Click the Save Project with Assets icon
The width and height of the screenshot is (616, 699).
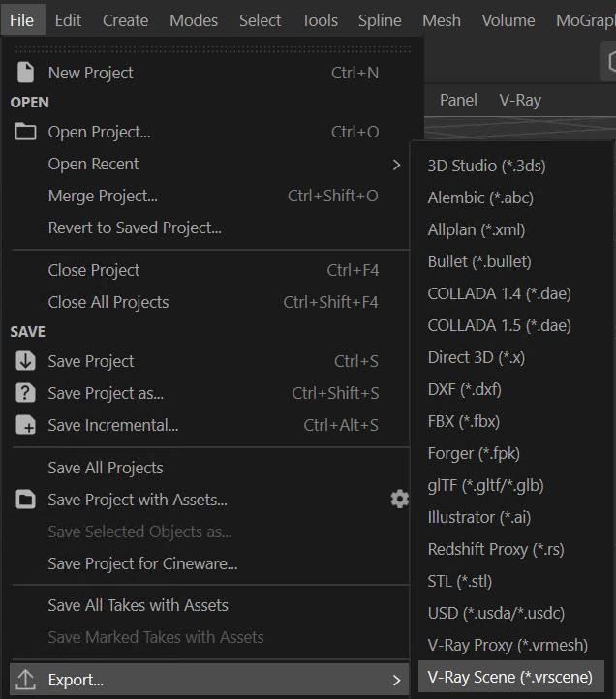tap(26, 500)
